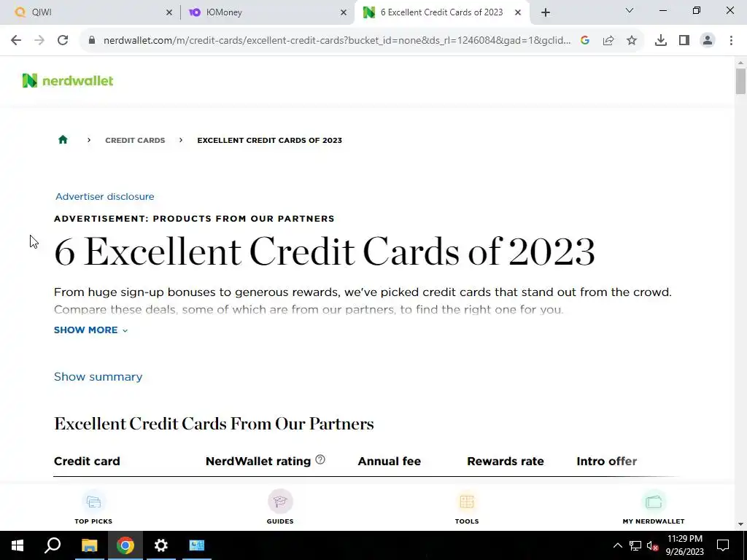The image size is (747, 560).
Task: Click the NerdWallet logo
Action: click(x=68, y=80)
